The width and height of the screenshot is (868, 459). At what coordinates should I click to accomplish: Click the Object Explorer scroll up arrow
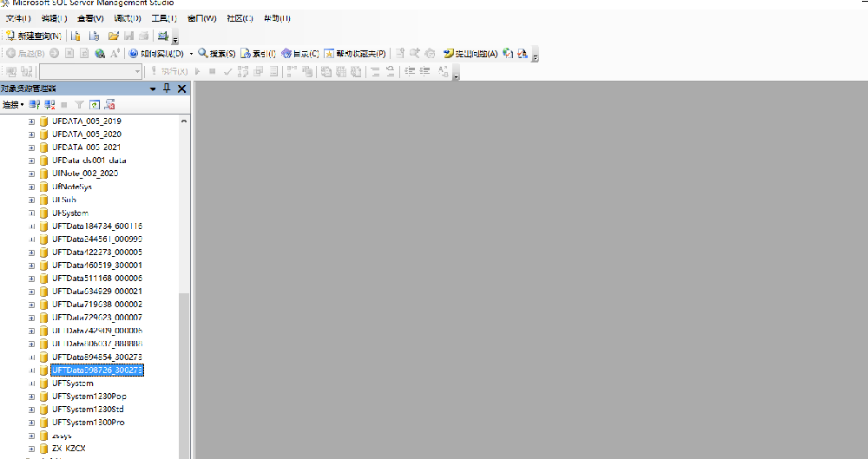[184, 121]
